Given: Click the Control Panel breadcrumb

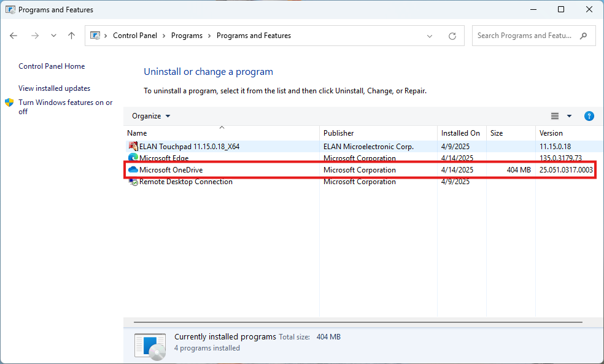Looking at the screenshot, I should [x=135, y=36].
